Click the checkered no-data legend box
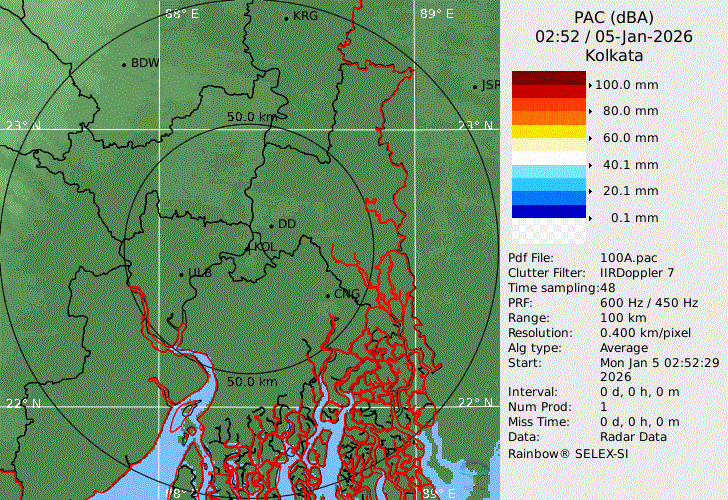 point(548,232)
